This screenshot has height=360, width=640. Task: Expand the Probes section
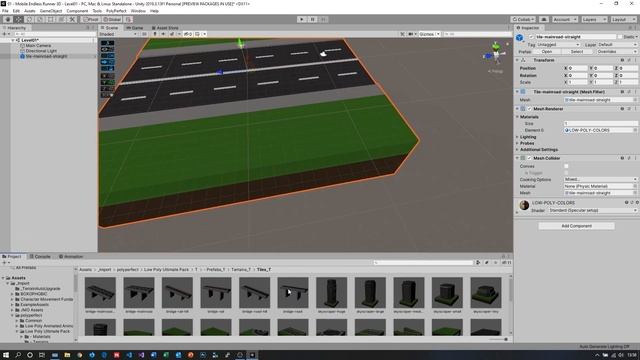pyautogui.click(x=527, y=143)
